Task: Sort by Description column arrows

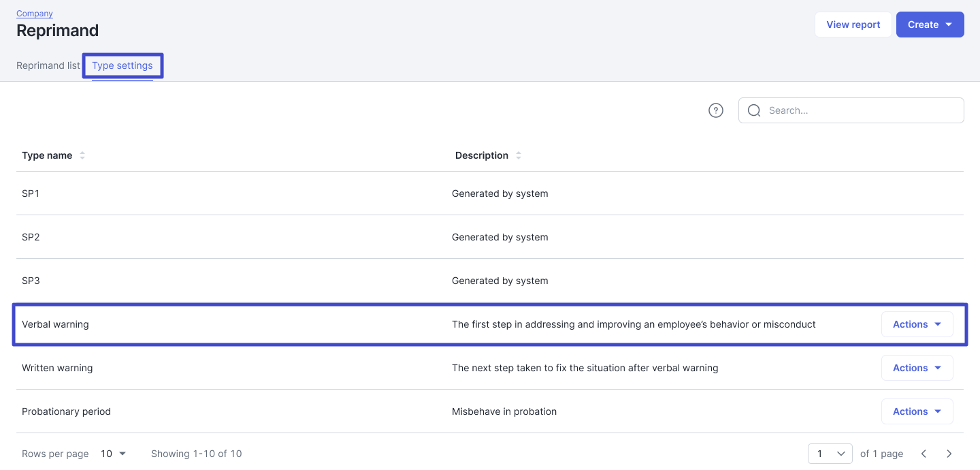Action: [x=519, y=155]
